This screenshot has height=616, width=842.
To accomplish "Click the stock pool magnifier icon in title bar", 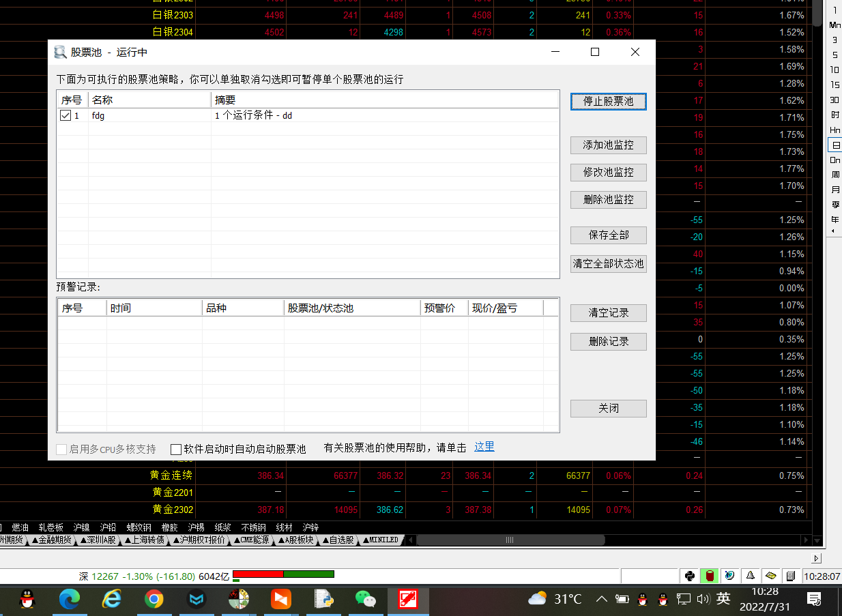I will coord(60,52).
